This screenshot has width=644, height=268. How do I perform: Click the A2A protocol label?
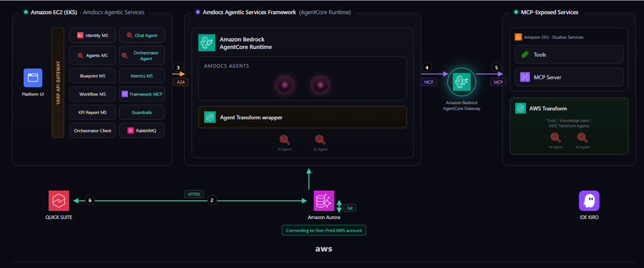pyautogui.click(x=180, y=81)
